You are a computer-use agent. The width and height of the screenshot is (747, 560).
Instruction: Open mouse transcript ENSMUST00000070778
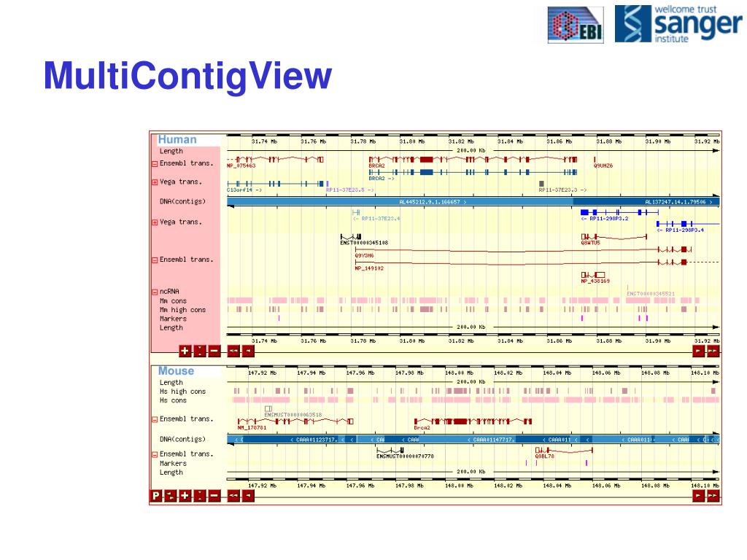click(x=405, y=456)
